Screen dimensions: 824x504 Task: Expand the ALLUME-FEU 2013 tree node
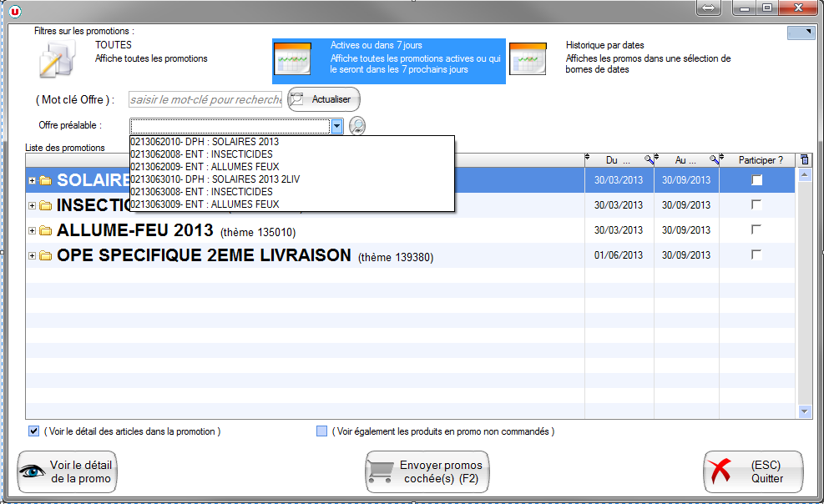[x=33, y=231]
